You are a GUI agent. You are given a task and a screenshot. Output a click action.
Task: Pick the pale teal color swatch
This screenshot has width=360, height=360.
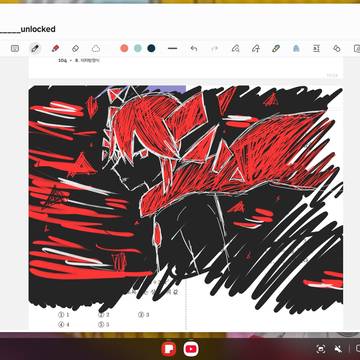coord(138,49)
